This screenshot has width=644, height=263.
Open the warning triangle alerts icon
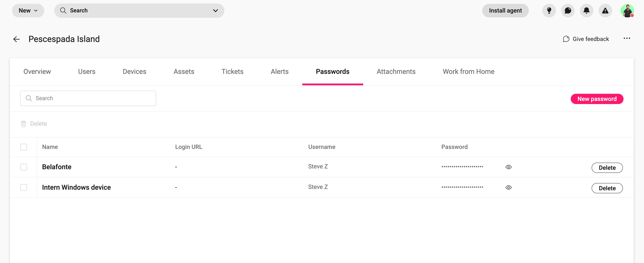point(605,10)
